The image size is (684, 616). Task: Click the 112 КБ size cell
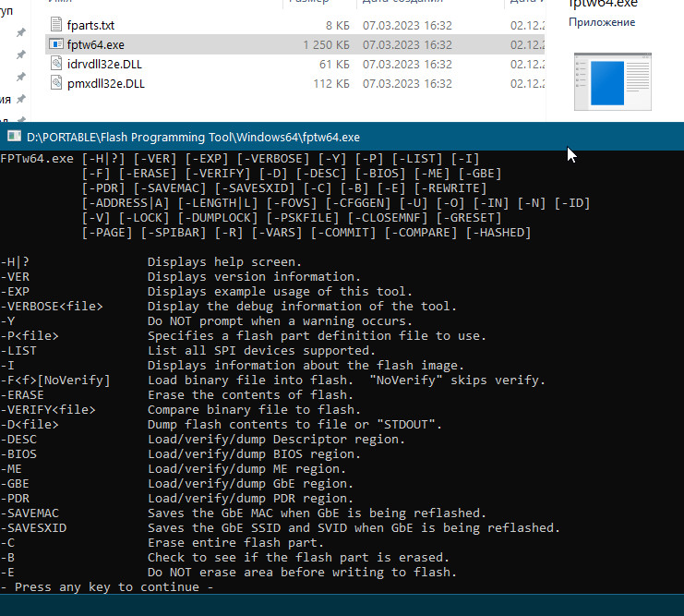(331, 83)
